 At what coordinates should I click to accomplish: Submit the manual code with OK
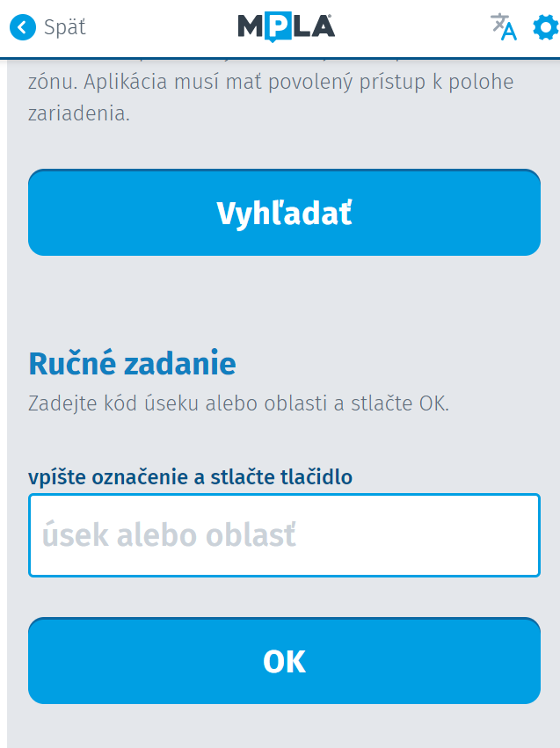click(284, 661)
